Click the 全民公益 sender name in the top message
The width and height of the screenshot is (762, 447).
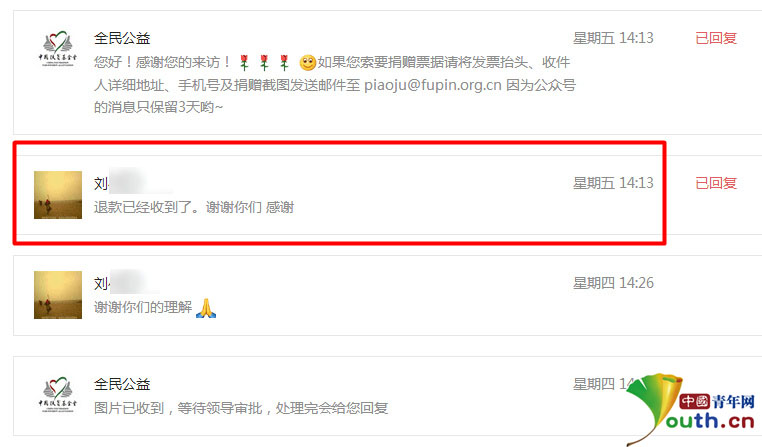[122, 38]
